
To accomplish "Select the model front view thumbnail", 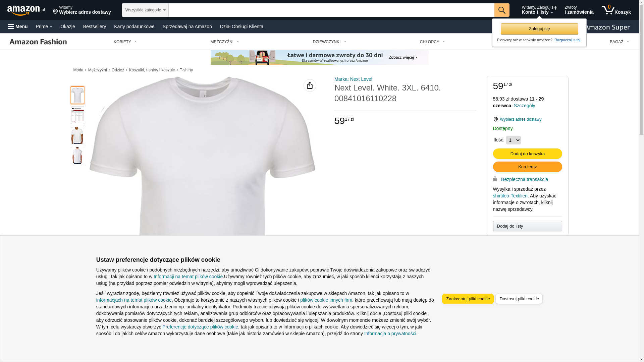I will pos(77,135).
